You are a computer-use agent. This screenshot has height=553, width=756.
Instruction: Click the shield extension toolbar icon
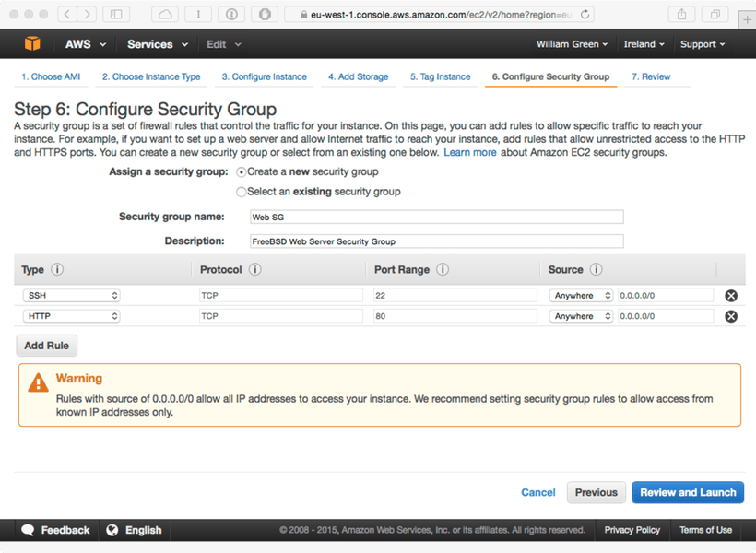coord(265,14)
